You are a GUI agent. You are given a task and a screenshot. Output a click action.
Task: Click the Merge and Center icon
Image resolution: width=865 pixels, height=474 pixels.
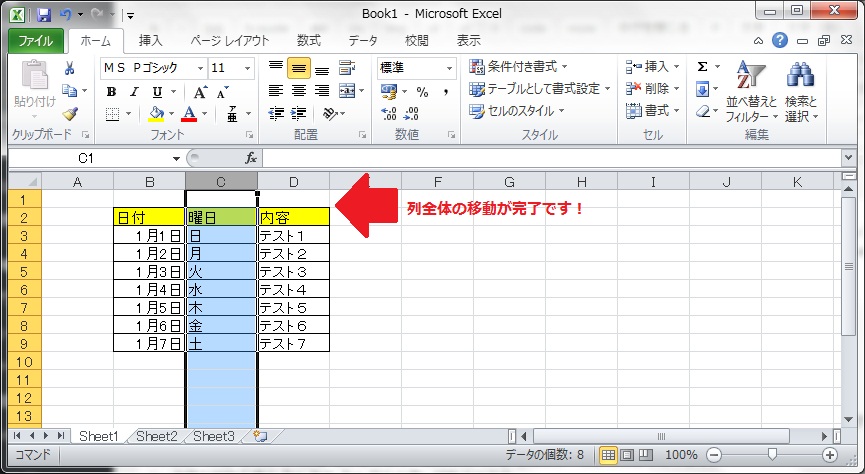click(347, 90)
